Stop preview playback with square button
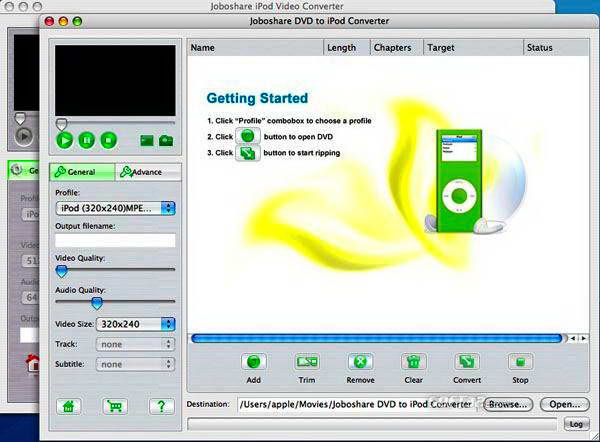 tap(109, 140)
